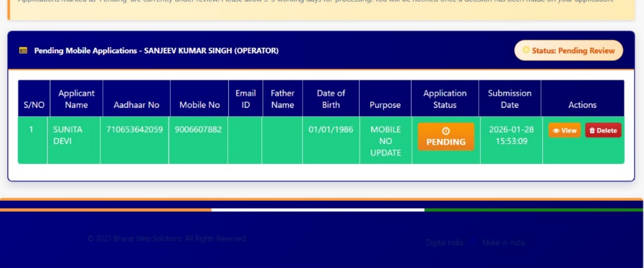
Task: Click the orange PENDING status label
Action: point(446,142)
